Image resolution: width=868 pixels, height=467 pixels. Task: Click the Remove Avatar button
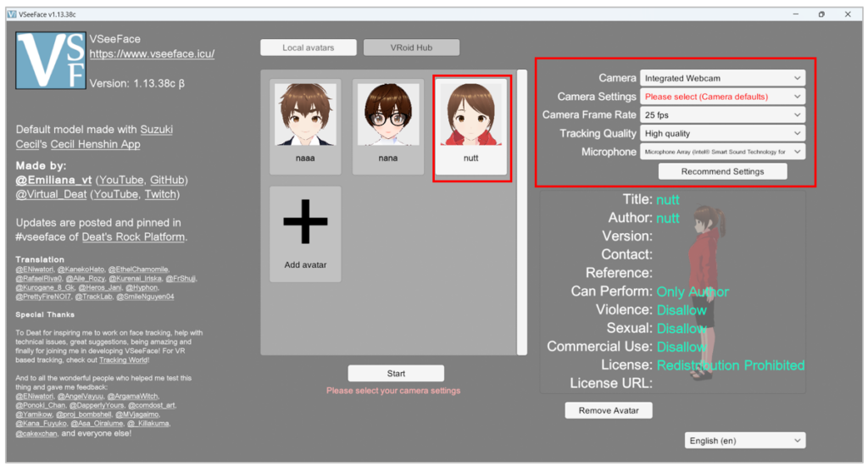[609, 411]
